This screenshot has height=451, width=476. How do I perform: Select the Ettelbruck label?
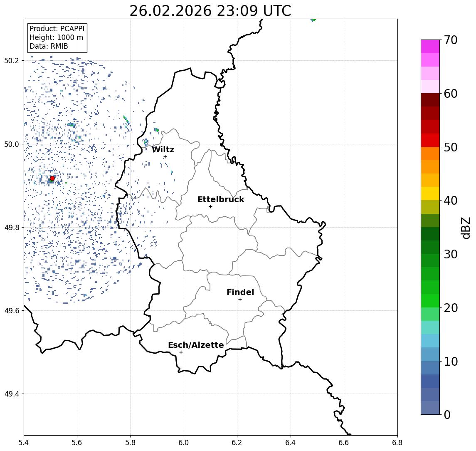pyautogui.click(x=221, y=199)
